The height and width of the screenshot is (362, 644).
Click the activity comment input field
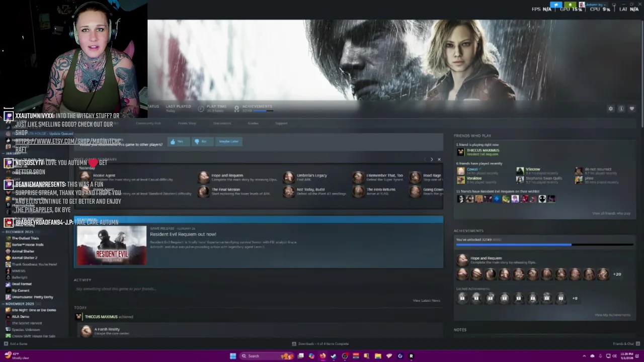pyautogui.click(x=258, y=289)
